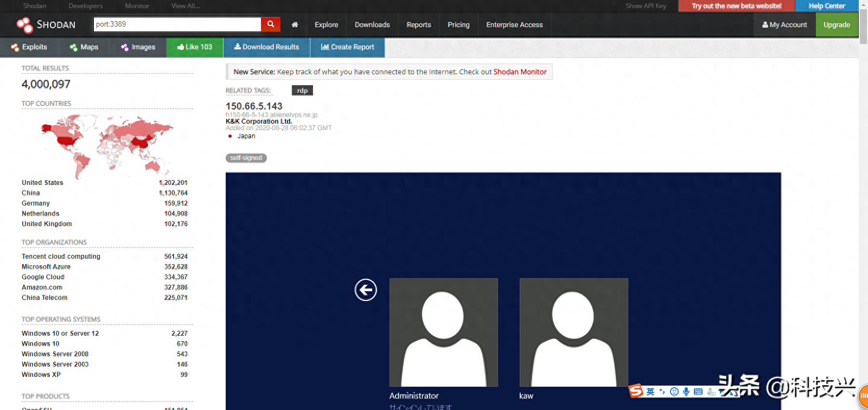Click the back arrow on RDP screenshot
Image resolution: width=868 pixels, height=410 pixels.
(366, 290)
